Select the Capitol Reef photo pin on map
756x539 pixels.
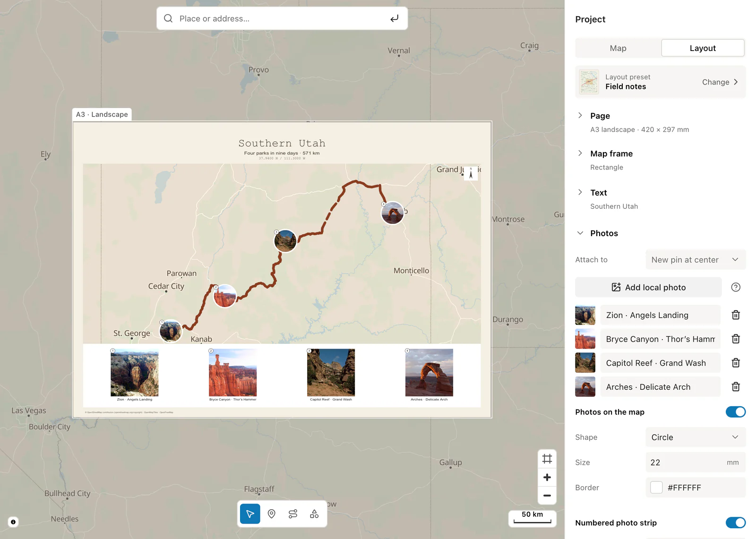click(x=285, y=241)
